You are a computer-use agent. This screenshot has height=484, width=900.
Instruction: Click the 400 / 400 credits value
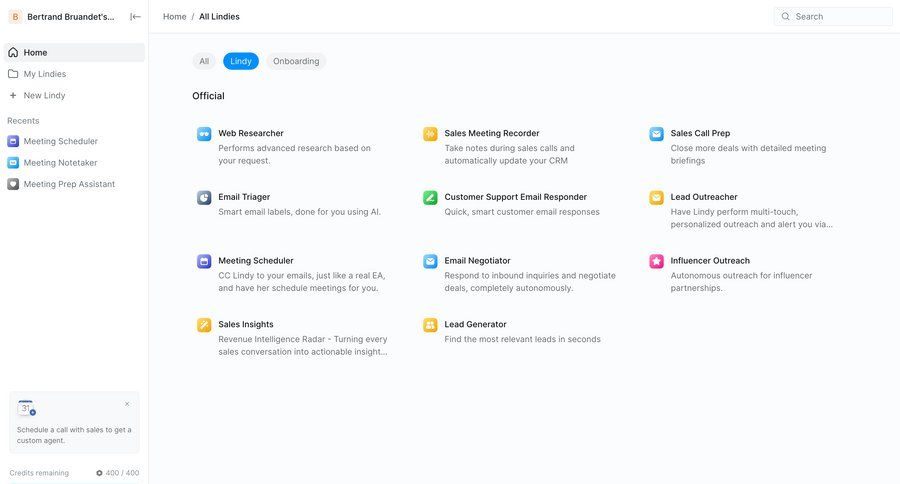(122, 473)
